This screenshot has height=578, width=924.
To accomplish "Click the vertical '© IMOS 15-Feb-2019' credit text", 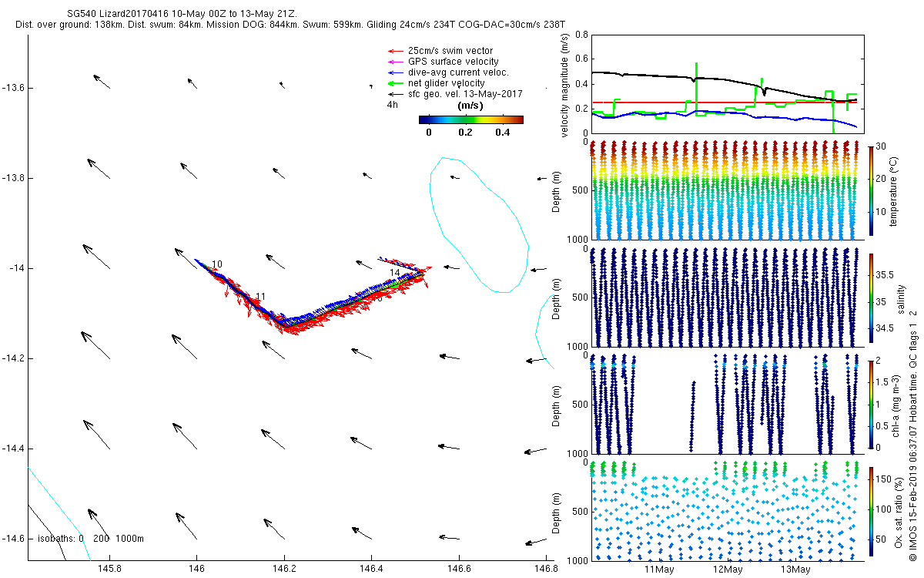I will (x=914, y=435).
